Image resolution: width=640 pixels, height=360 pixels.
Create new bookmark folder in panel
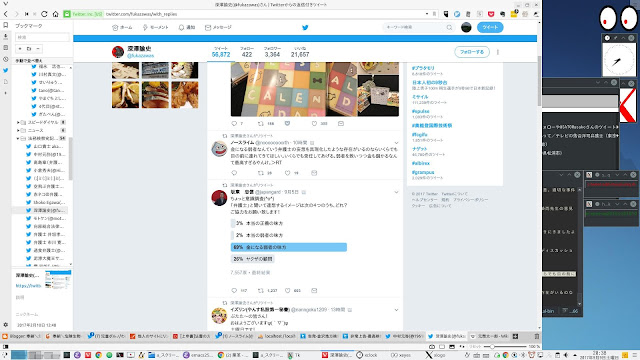point(29,49)
